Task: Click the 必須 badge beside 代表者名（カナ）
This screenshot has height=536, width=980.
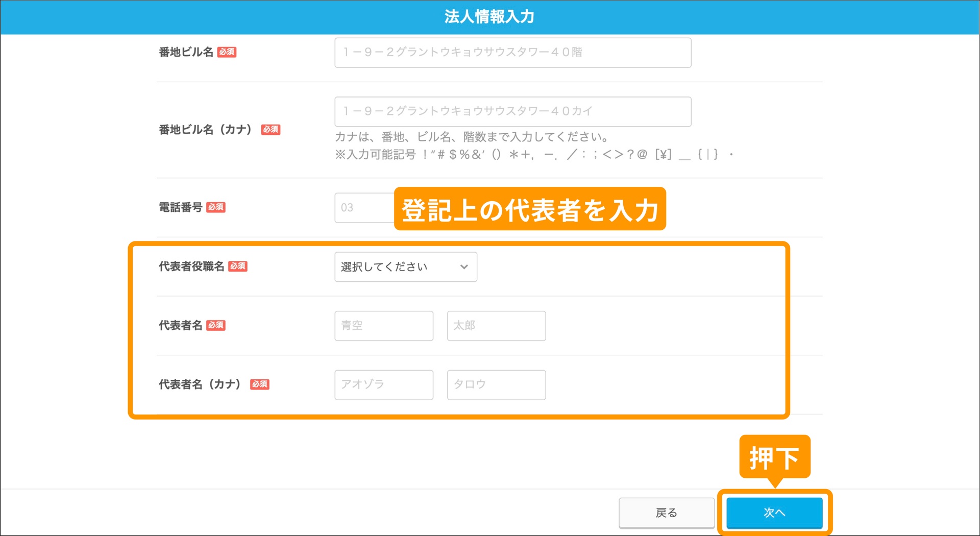Action: (x=260, y=384)
